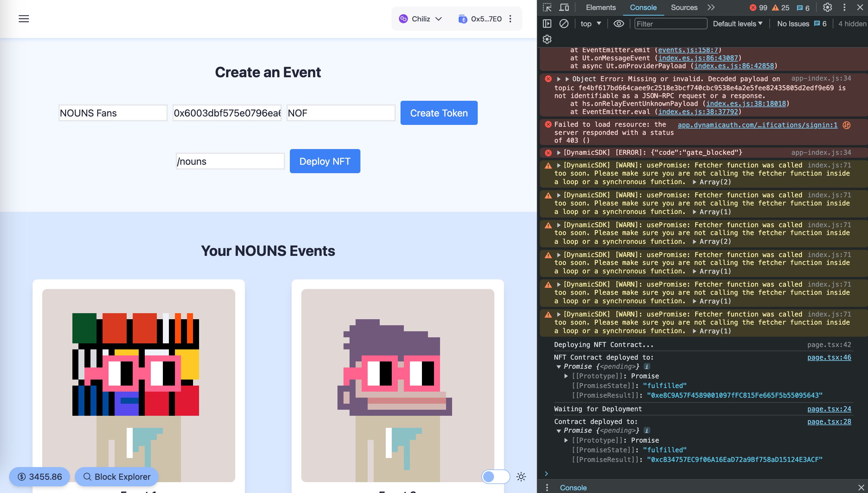The image size is (868, 493).
Task: Click the Chiliz network logo icon
Action: (x=403, y=19)
